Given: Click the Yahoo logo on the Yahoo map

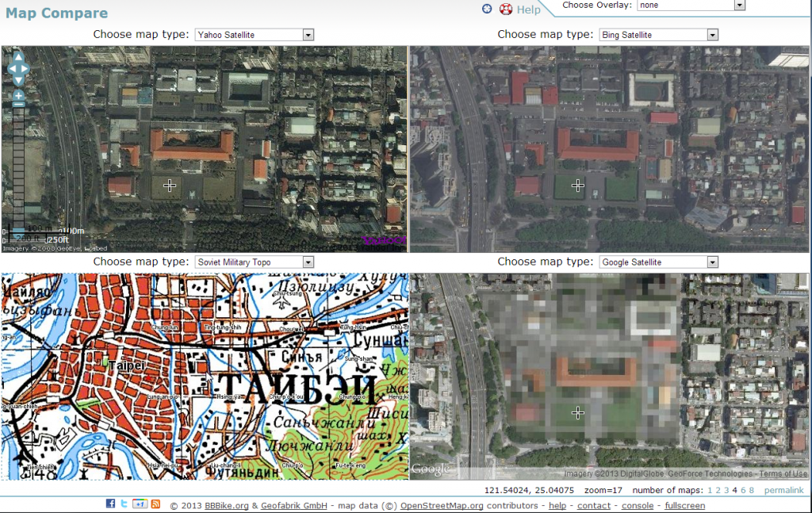Looking at the screenshot, I should point(385,240).
